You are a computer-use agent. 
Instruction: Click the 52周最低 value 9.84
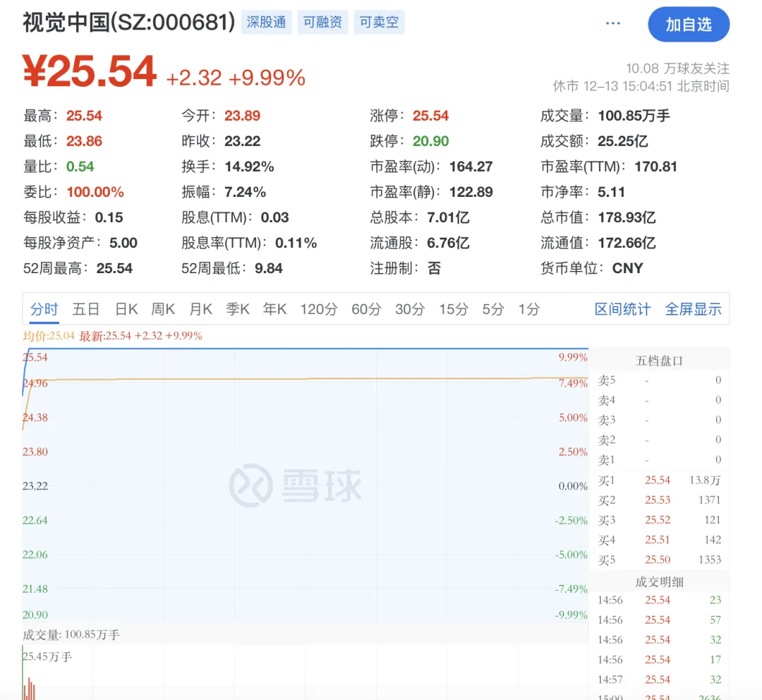(269, 268)
